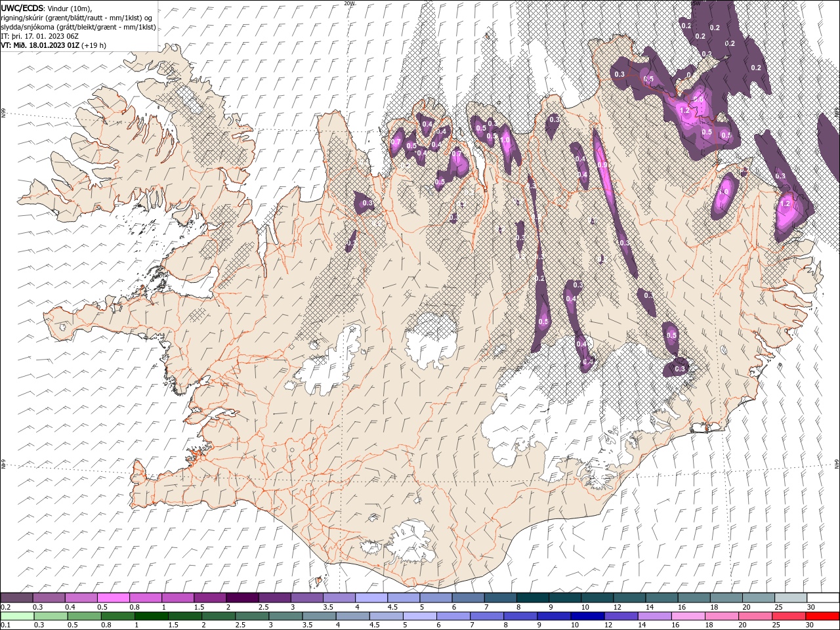The width and height of the screenshot is (840, 630).
Task: Click the medium green 0.5–0.8 swatch in lower legend row
Action: [85, 616]
